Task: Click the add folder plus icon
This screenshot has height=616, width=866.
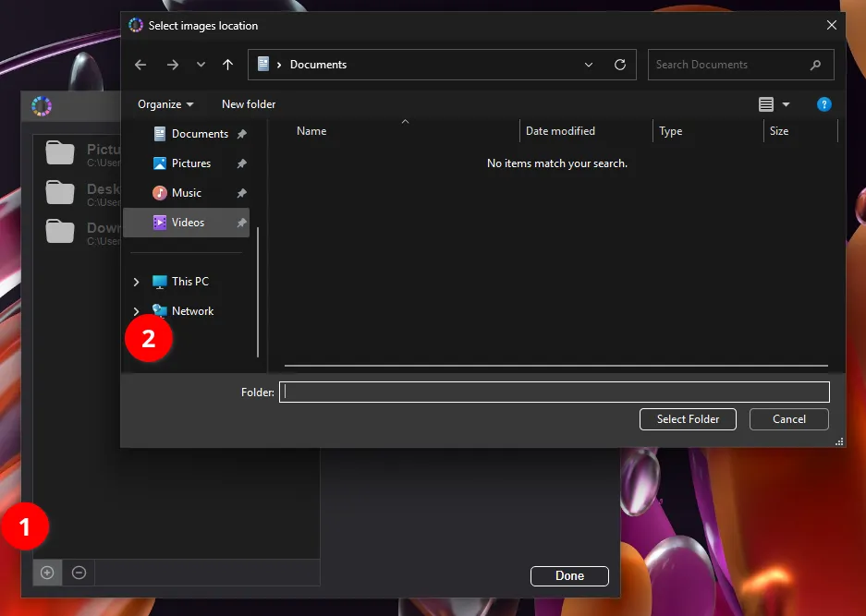Action: tap(47, 573)
